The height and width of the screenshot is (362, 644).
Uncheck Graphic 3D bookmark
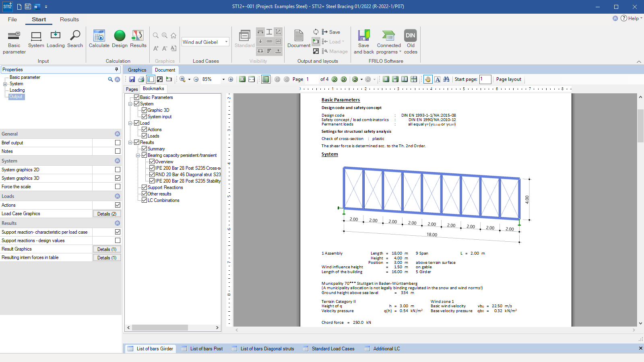pos(144,110)
